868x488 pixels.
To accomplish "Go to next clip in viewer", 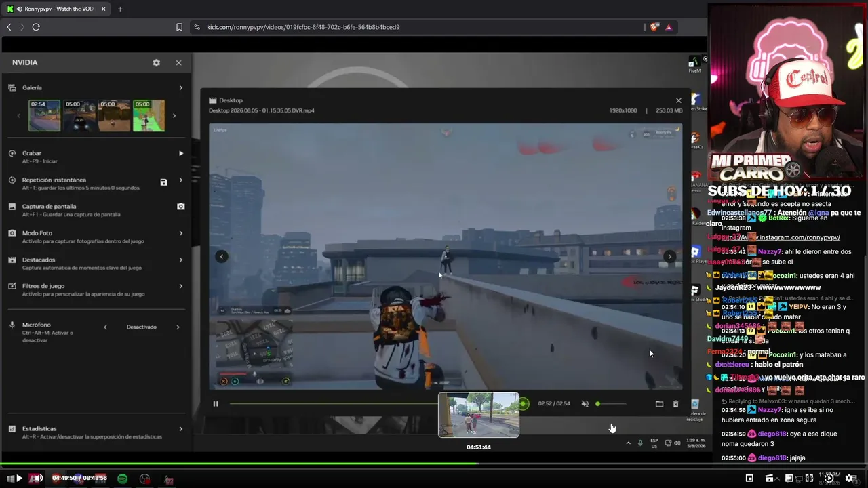I will [669, 256].
